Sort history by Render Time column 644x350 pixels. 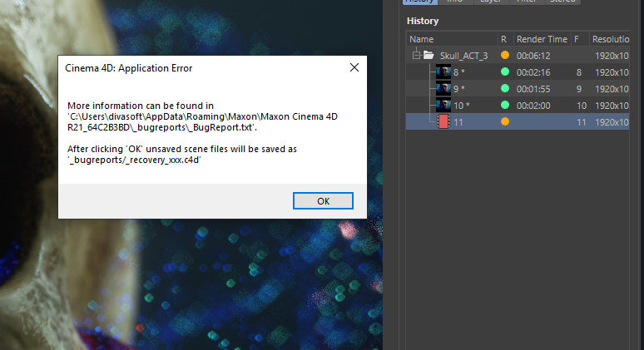pyautogui.click(x=542, y=39)
